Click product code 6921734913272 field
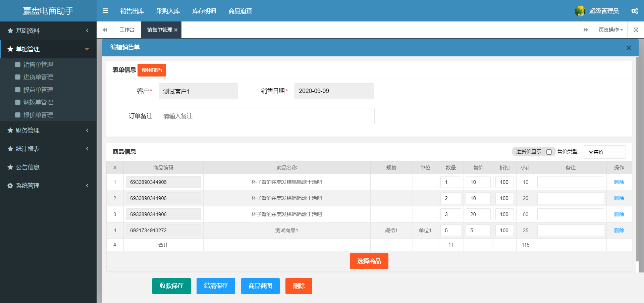 pos(163,231)
